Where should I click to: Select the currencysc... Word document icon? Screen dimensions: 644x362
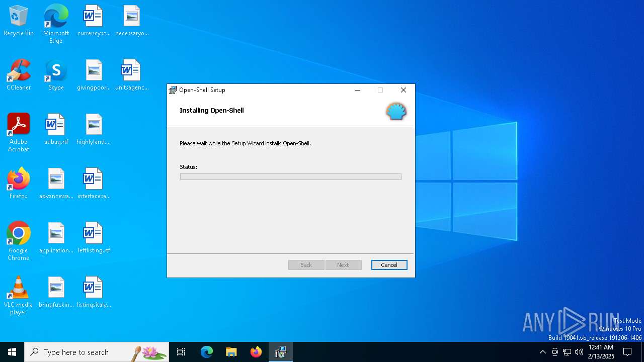pos(94,21)
